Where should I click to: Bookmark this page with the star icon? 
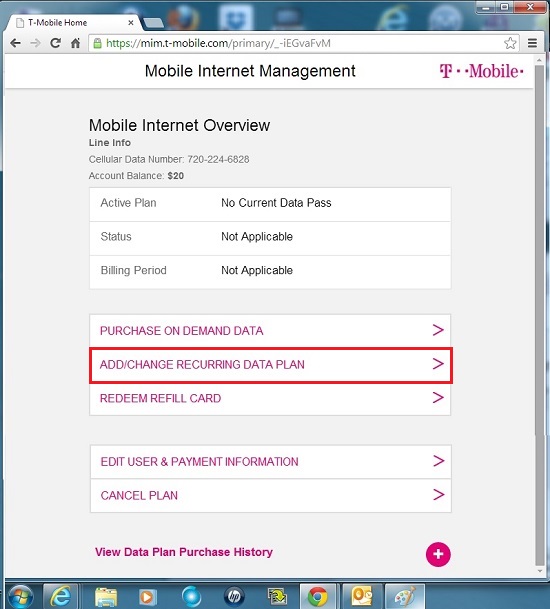(x=510, y=43)
